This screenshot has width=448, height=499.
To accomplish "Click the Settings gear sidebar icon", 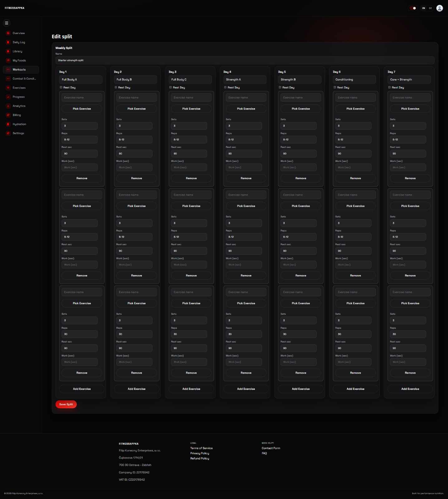I will tap(8, 133).
